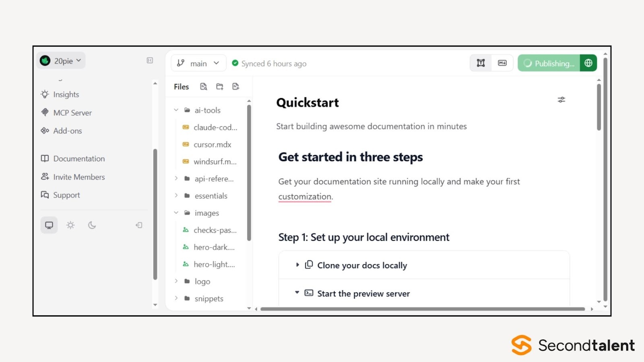Click the Insights lightbulb icon

(45, 94)
